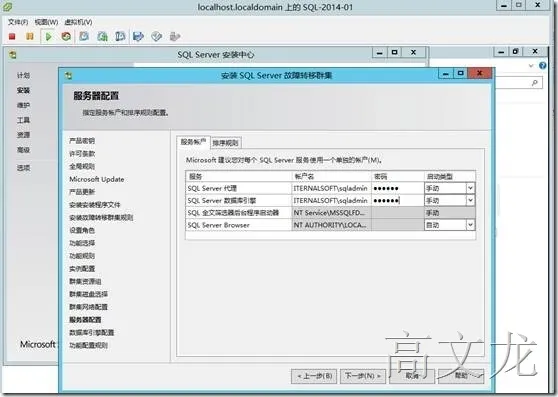Click the search magnifier icon at right
Image resolution: width=558 pixels, height=397 pixels.
535,83
